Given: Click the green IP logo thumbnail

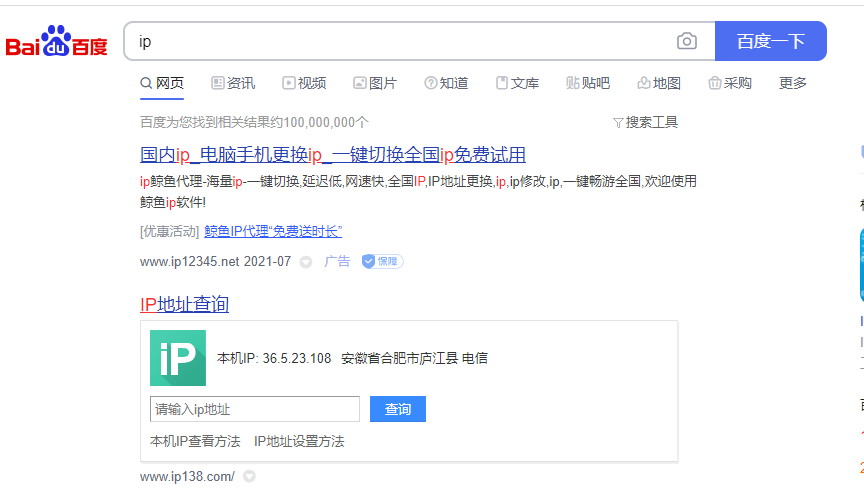Looking at the screenshot, I should click(x=178, y=358).
